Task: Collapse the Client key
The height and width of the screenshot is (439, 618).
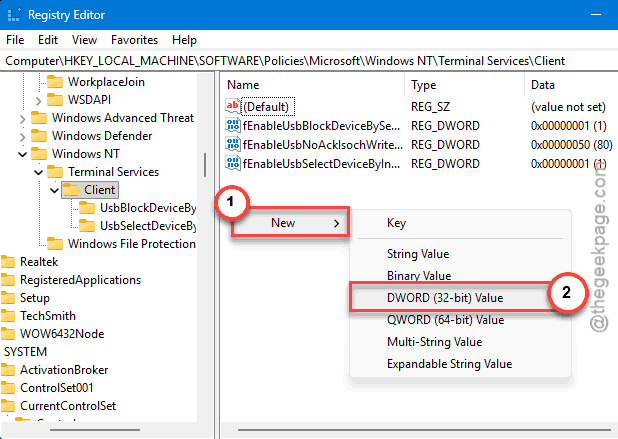Action: [54, 190]
